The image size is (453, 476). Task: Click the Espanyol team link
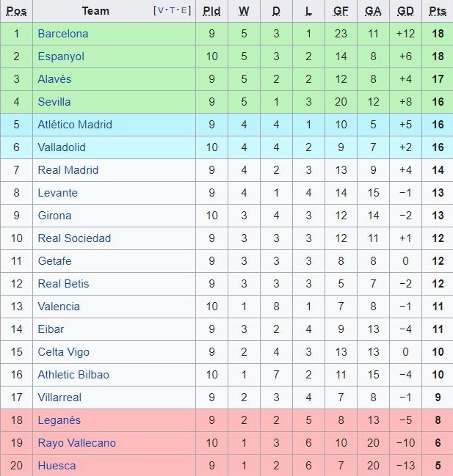(x=61, y=56)
